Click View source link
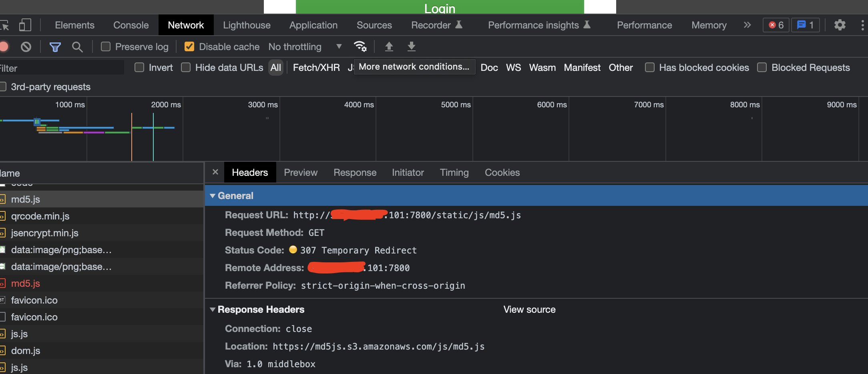The image size is (868, 374). click(x=529, y=310)
